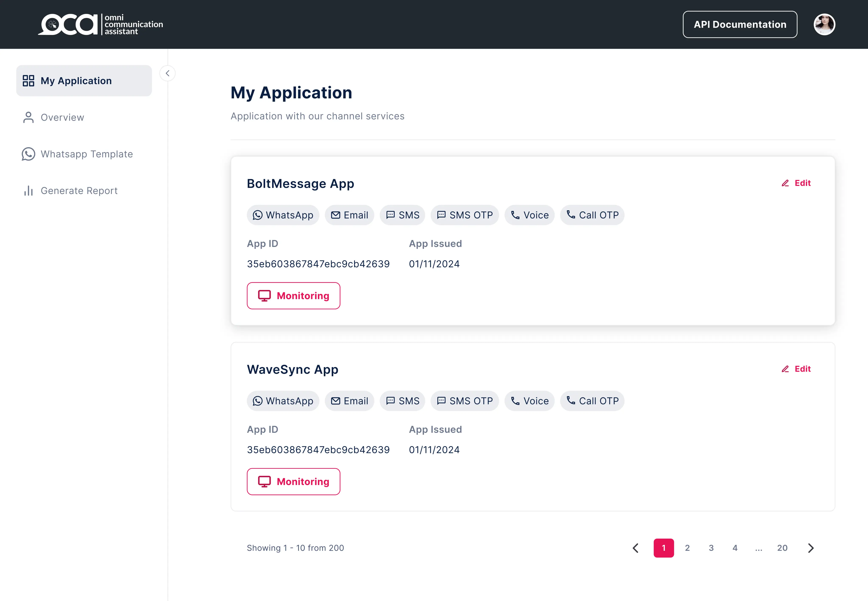Open Monitoring for WaveSync App

294,482
